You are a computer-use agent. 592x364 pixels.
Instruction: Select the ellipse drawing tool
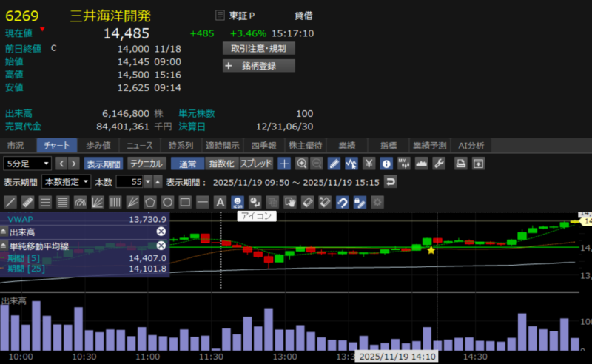[x=168, y=201]
